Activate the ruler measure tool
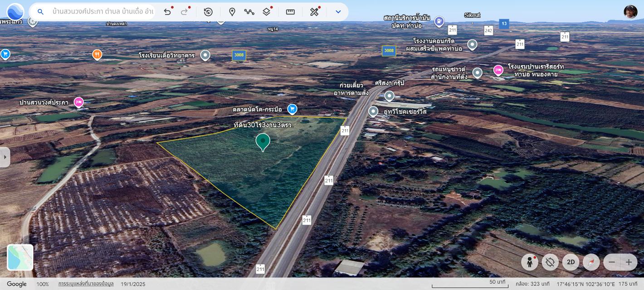Image resolution: width=644 pixels, height=290 pixels. (x=290, y=12)
